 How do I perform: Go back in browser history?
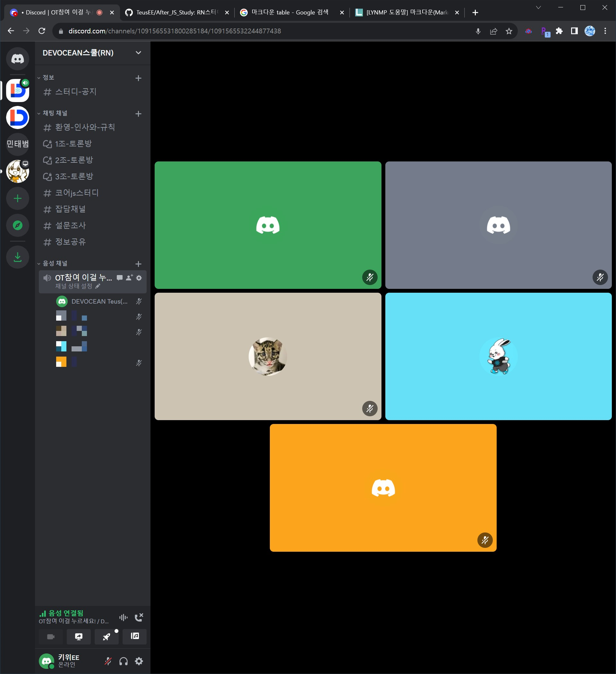tap(11, 31)
